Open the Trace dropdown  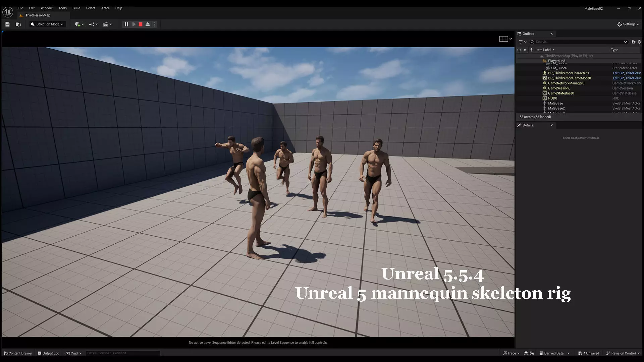coord(511,353)
